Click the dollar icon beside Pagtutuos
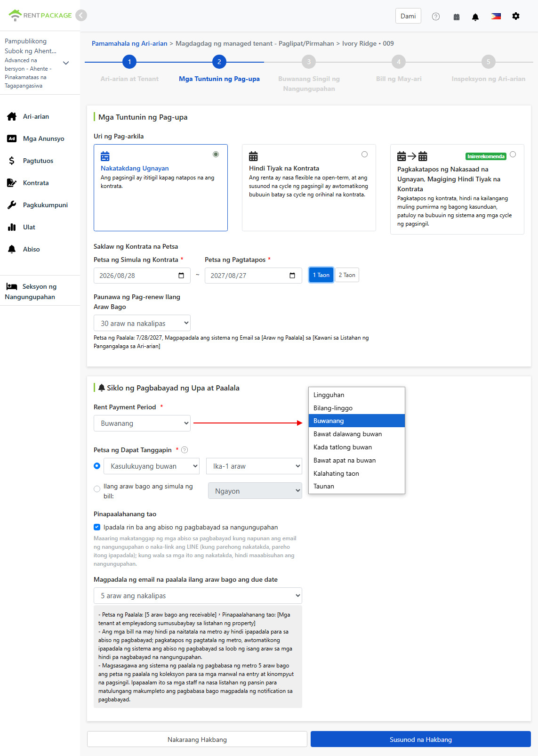 [x=12, y=161]
